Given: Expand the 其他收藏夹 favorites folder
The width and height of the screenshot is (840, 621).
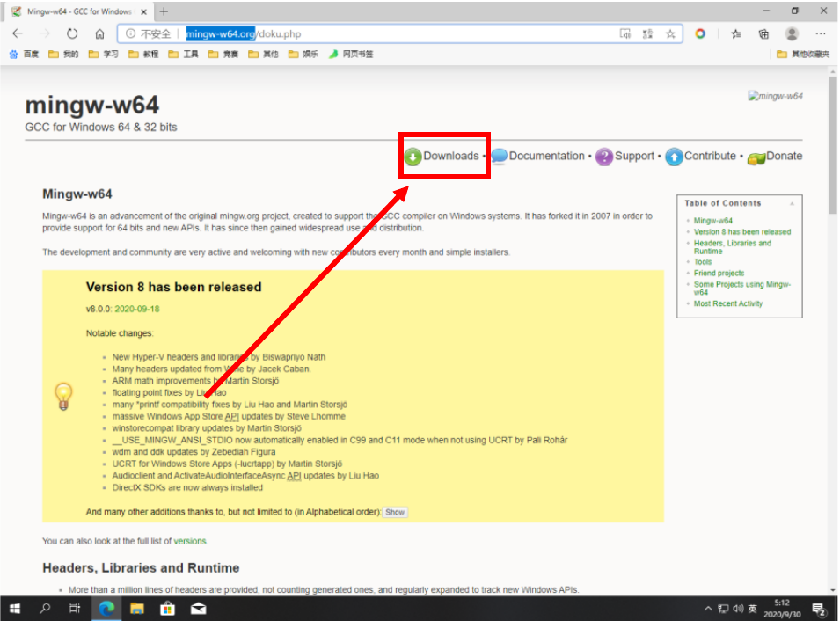Looking at the screenshot, I should click(803, 54).
